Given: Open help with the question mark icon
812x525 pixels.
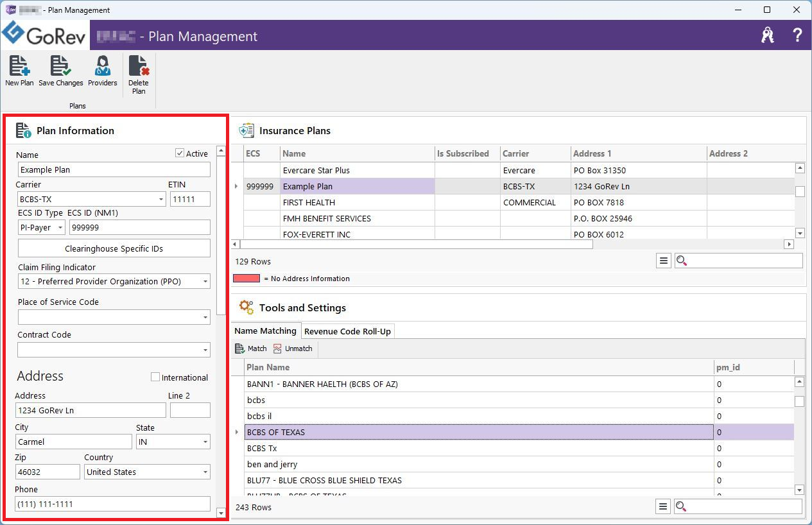Looking at the screenshot, I should point(797,35).
